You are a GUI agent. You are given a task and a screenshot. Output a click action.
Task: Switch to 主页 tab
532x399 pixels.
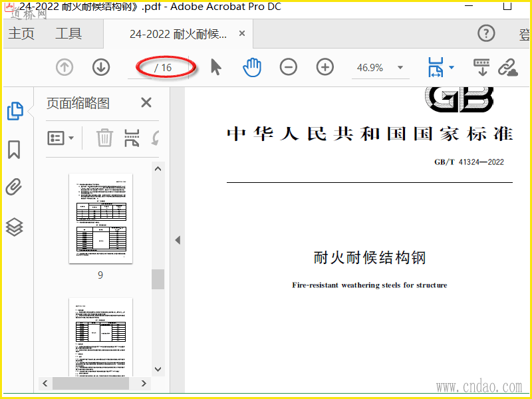[21, 34]
